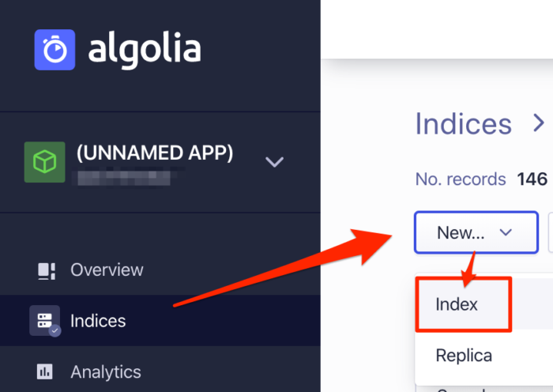The width and height of the screenshot is (553, 392).
Task: Open the New... dropdown button
Action: pos(476,232)
